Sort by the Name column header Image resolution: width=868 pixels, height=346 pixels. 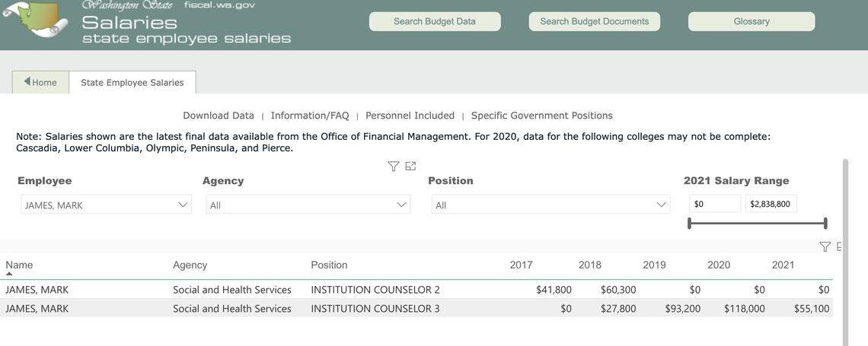point(19,265)
